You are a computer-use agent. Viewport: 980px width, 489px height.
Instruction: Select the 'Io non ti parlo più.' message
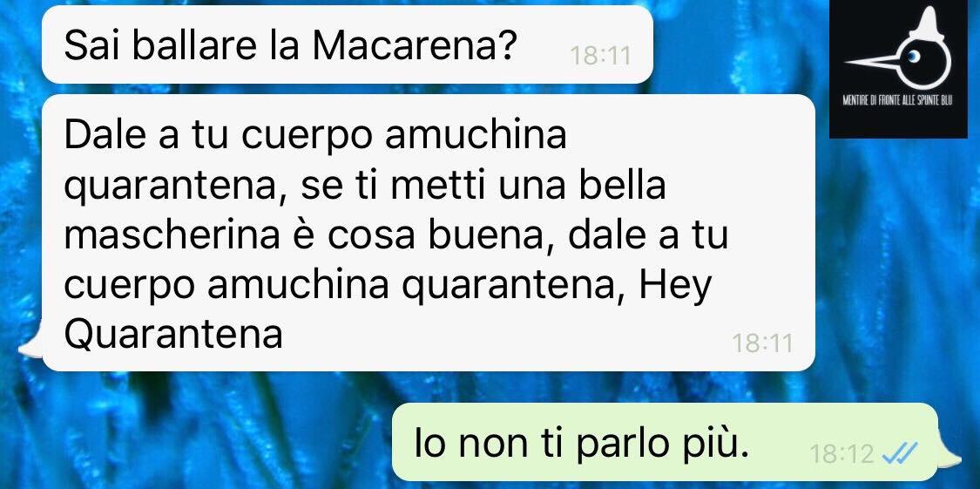(666, 442)
